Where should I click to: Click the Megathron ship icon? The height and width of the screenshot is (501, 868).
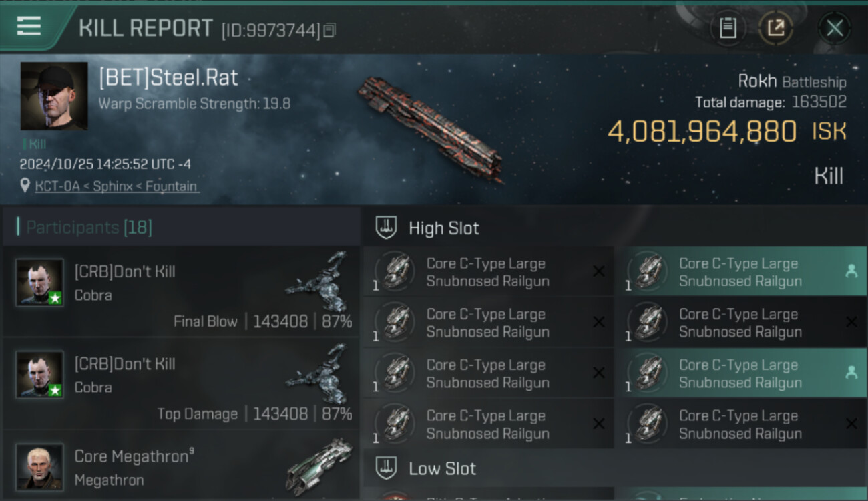coord(319,466)
